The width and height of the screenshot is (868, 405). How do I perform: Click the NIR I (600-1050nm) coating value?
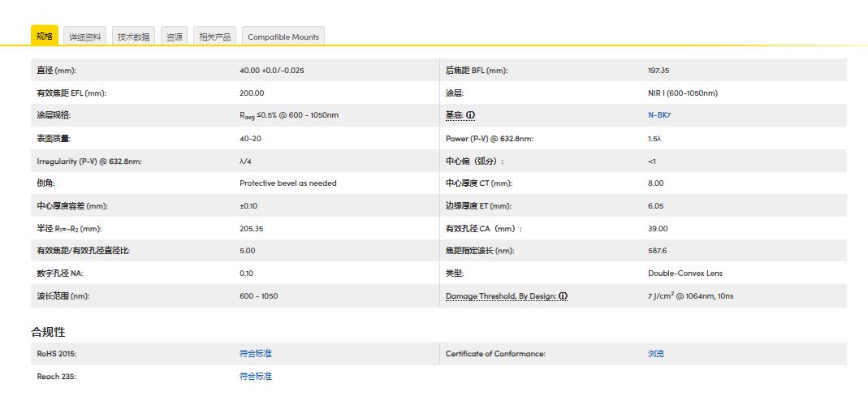tap(682, 93)
